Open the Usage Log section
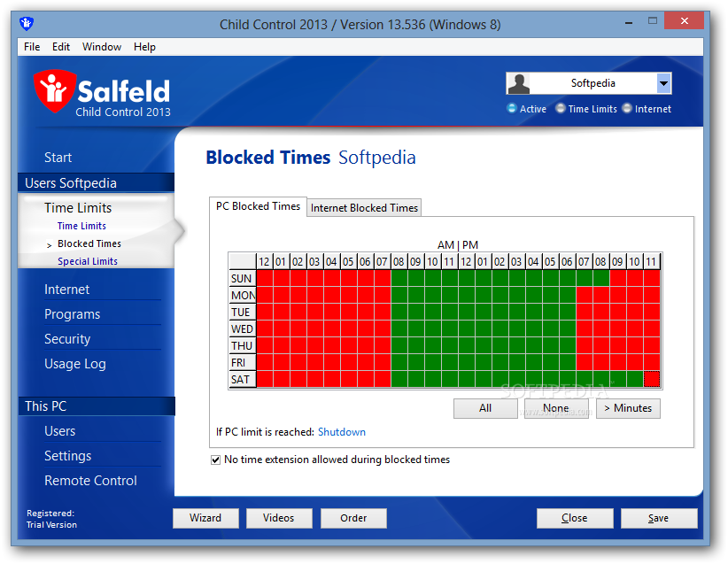This screenshot has height=564, width=728. tap(75, 364)
